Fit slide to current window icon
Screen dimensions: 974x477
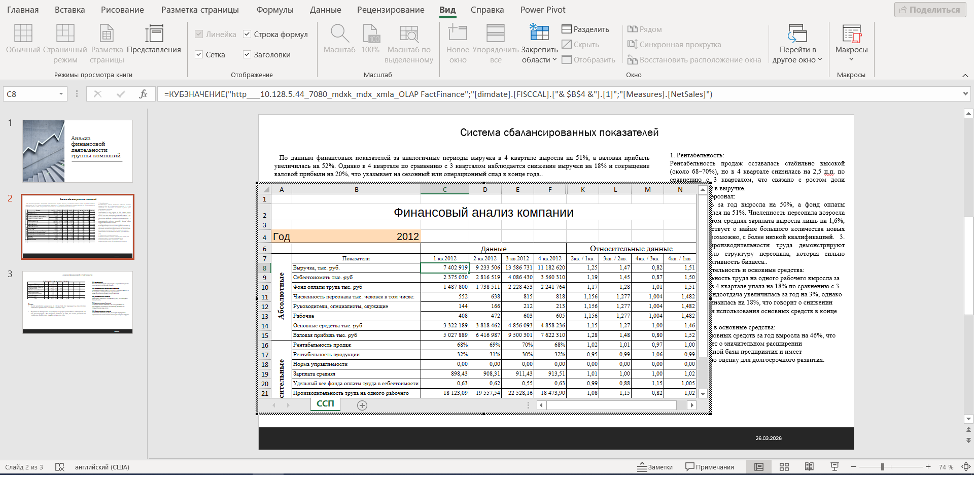[964, 467]
